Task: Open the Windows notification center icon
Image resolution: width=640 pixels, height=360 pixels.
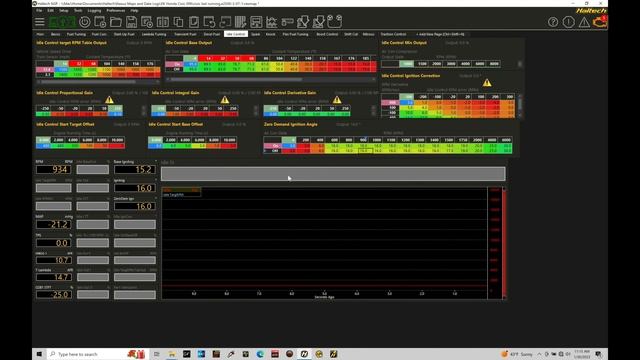Action: [x=599, y=354]
